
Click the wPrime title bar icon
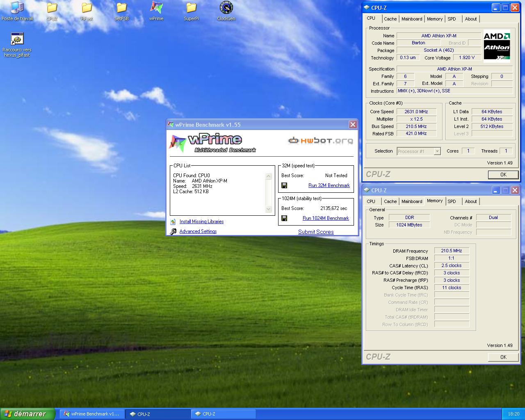[171, 125]
